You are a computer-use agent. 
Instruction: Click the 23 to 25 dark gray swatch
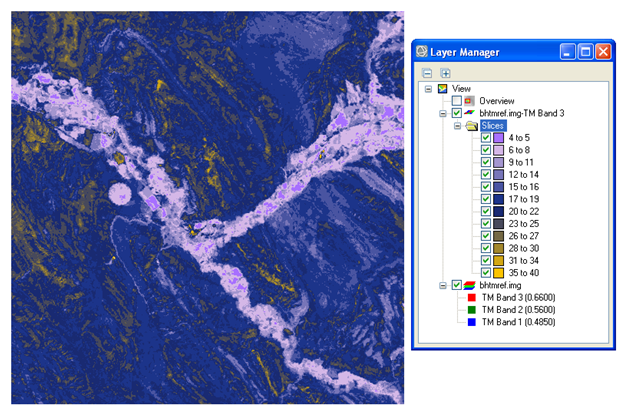[498, 224]
